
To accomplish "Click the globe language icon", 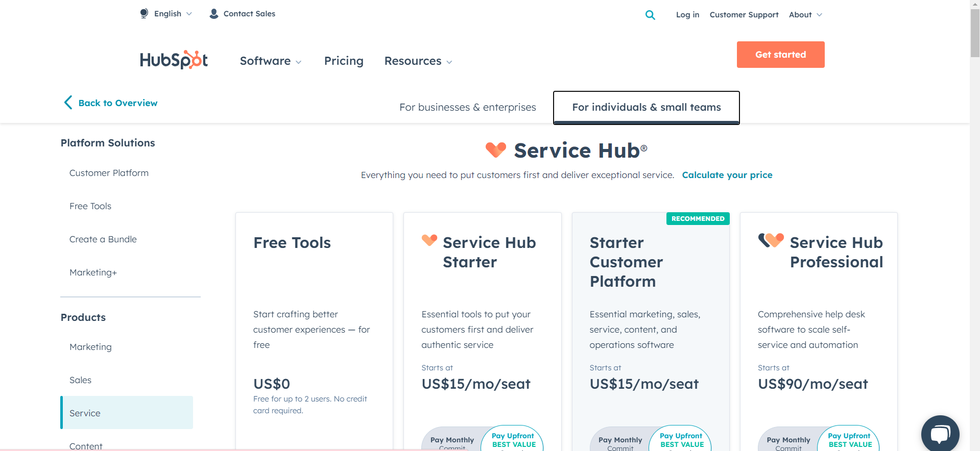I will click(144, 14).
